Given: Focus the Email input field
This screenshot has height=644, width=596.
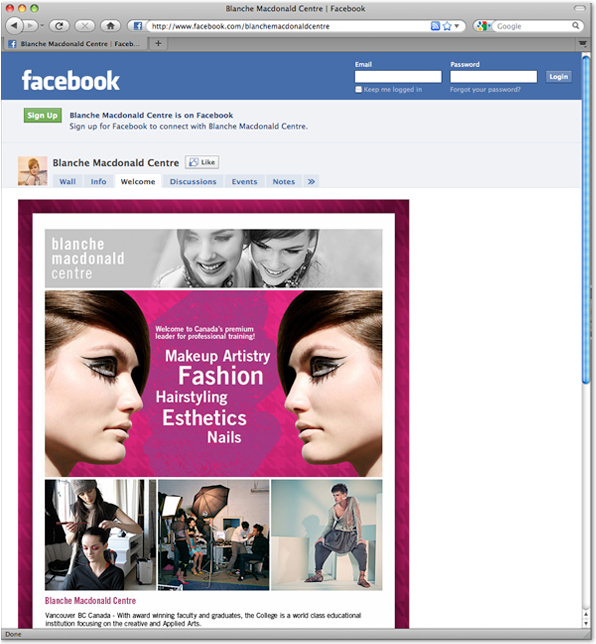Looking at the screenshot, I should pyautogui.click(x=398, y=77).
